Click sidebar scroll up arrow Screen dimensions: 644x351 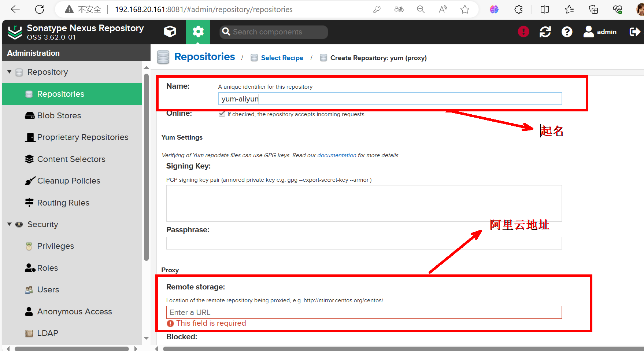click(x=146, y=67)
